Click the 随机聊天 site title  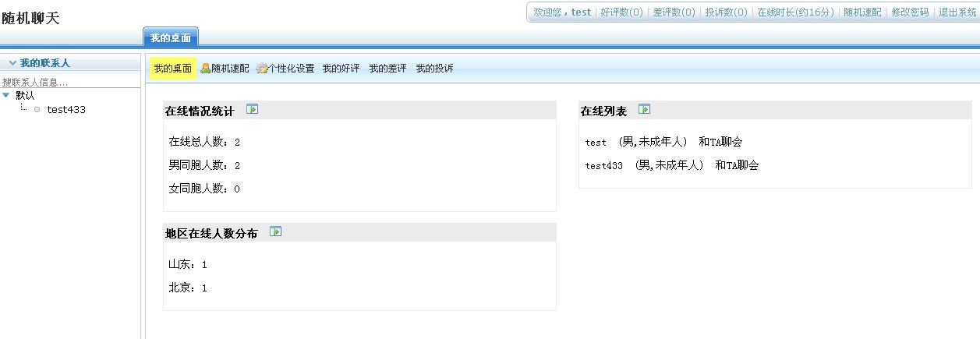click(x=30, y=18)
